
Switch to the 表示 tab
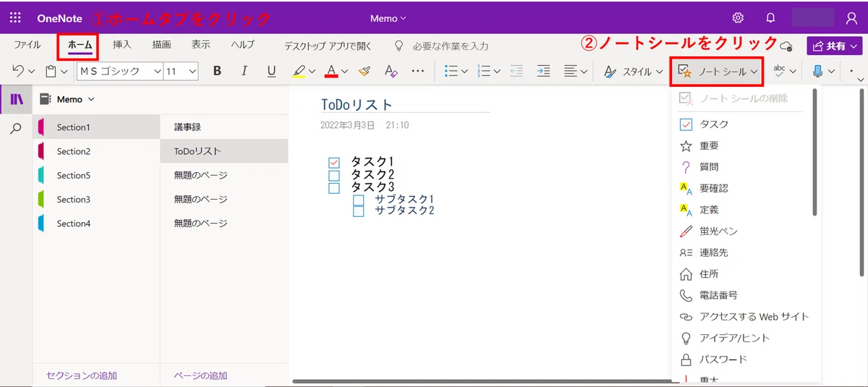(x=201, y=45)
